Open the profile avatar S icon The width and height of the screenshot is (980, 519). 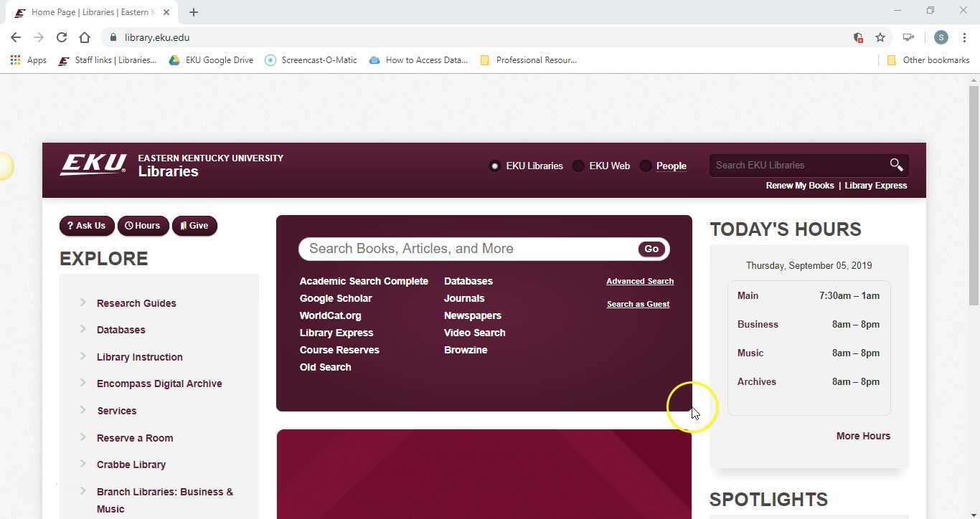click(941, 37)
